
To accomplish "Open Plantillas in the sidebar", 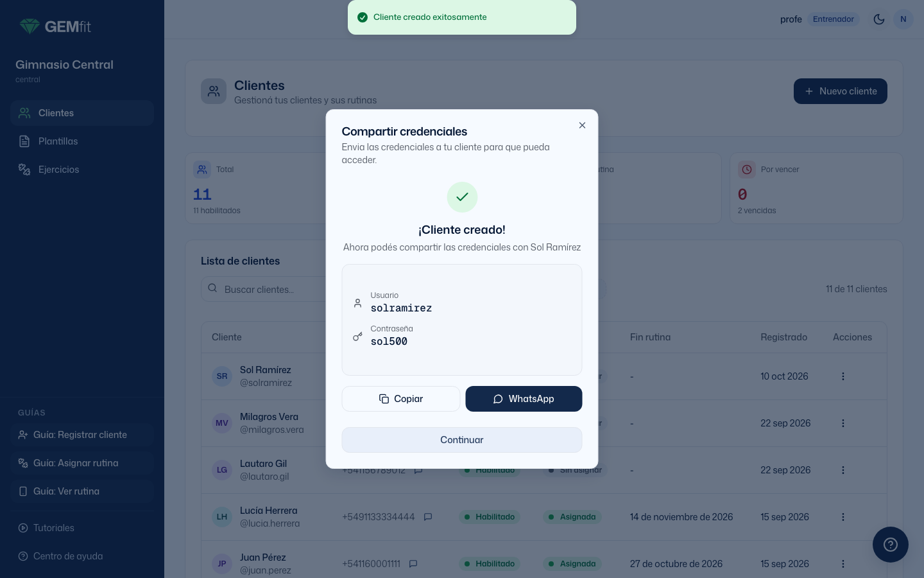I will tap(82, 141).
